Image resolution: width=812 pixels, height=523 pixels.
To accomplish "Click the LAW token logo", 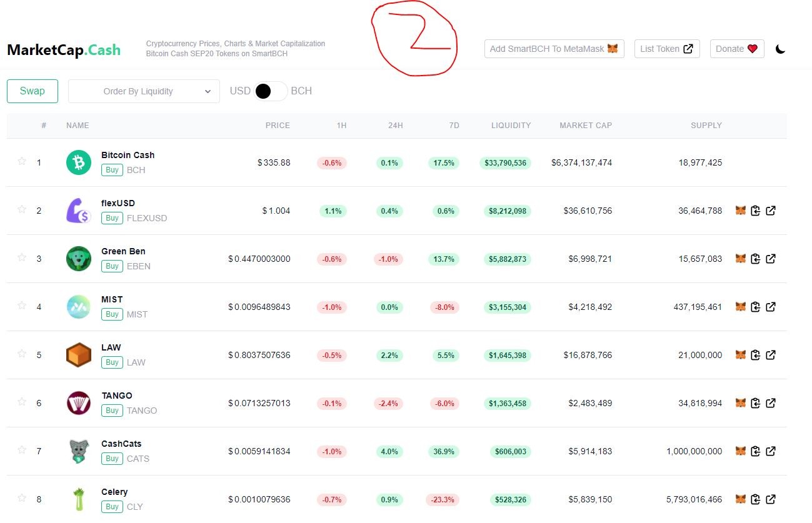I will click(x=79, y=355).
